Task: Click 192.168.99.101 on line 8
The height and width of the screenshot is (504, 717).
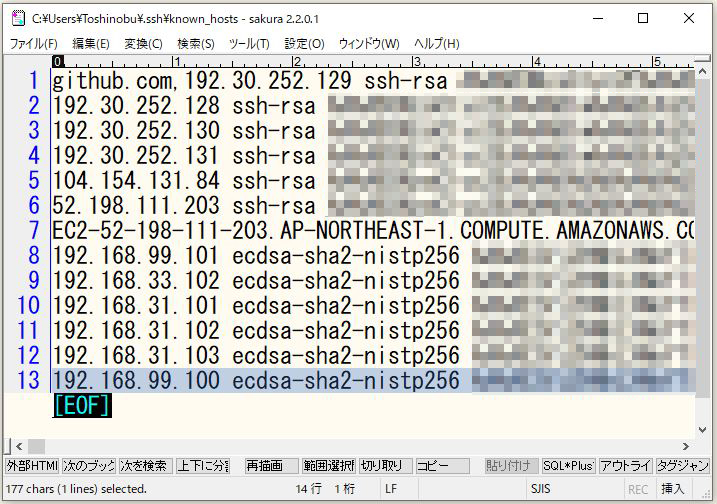Action: (136, 255)
